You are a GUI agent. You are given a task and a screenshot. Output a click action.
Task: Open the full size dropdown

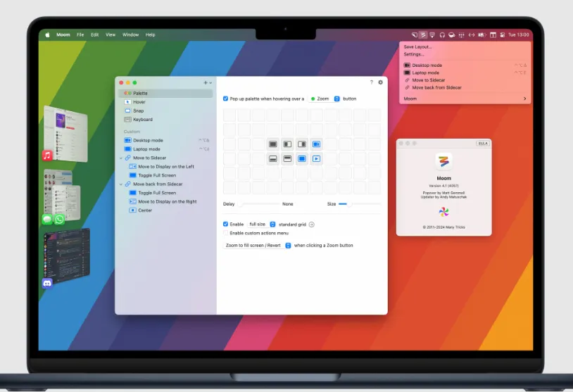click(x=261, y=224)
